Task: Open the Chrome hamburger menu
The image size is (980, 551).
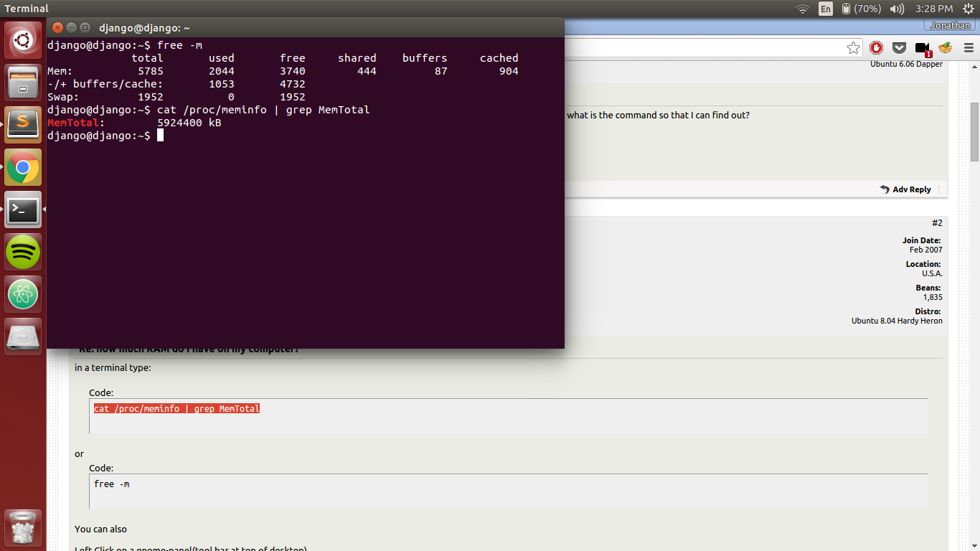Action: [x=968, y=48]
